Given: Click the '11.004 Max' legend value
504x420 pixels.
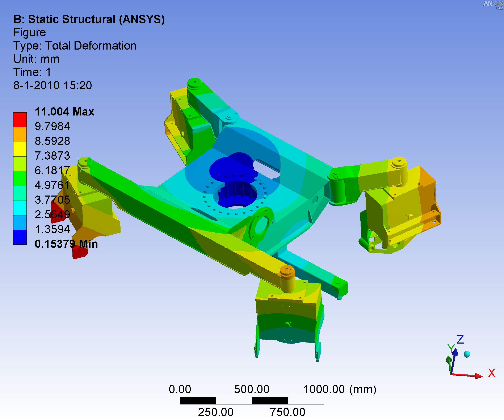Looking at the screenshot, I should coord(64,112).
